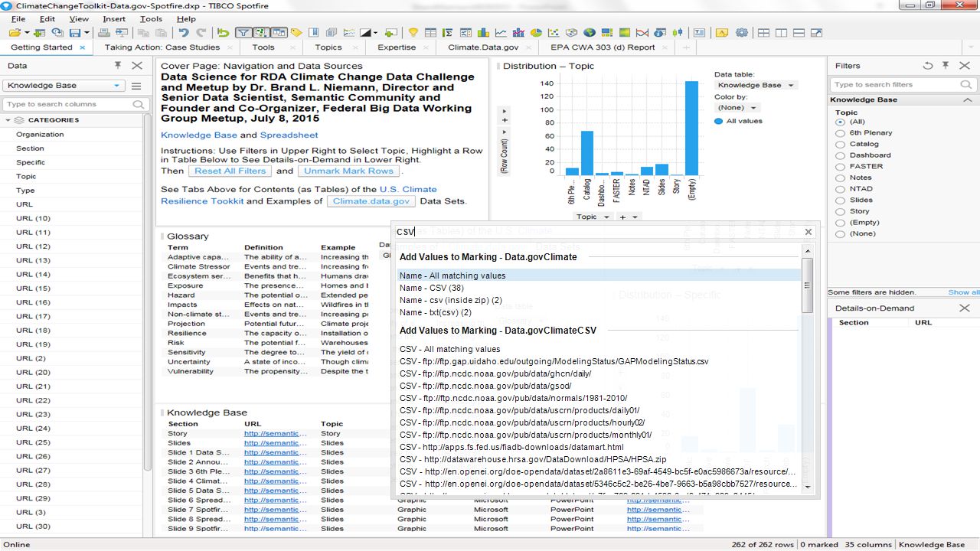Select the (All) Topic radio button
The image size is (980, 551).
840,122
